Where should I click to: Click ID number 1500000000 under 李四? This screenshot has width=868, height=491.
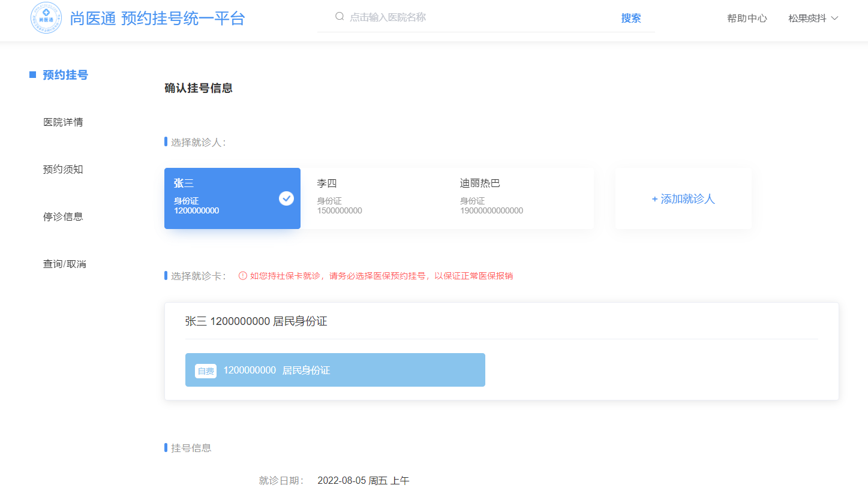pyautogui.click(x=340, y=210)
